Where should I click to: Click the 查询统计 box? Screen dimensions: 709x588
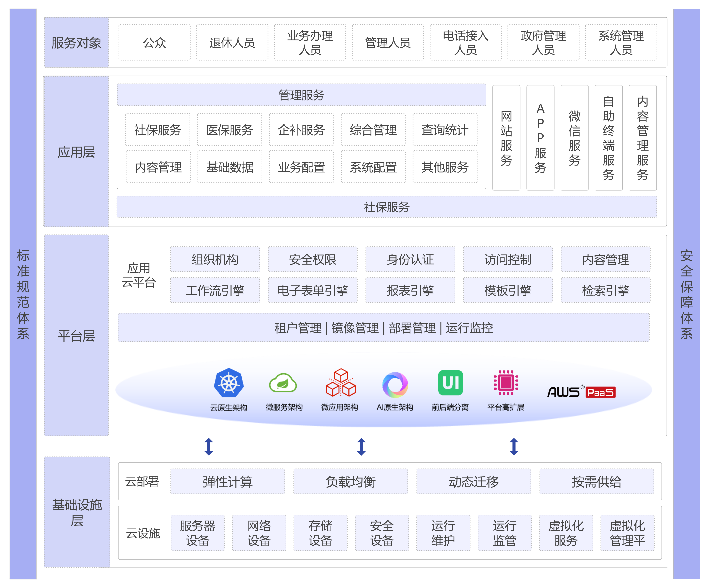pyautogui.click(x=445, y=130)
